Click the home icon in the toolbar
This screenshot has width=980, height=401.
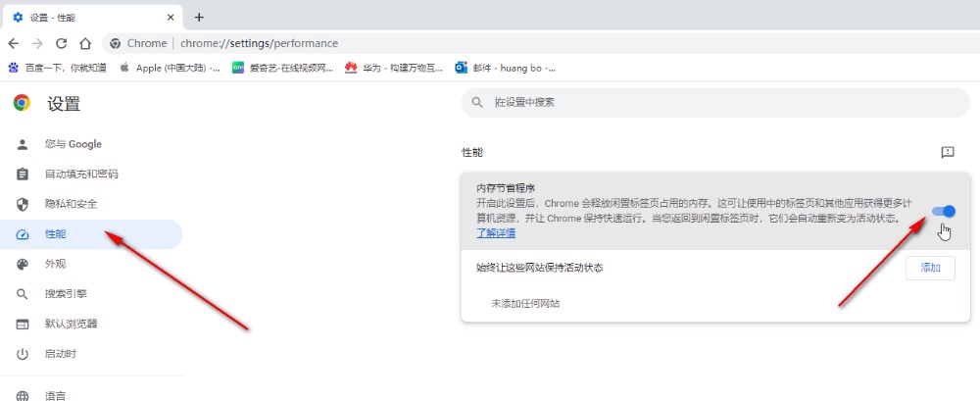click(x=85, y=43)
